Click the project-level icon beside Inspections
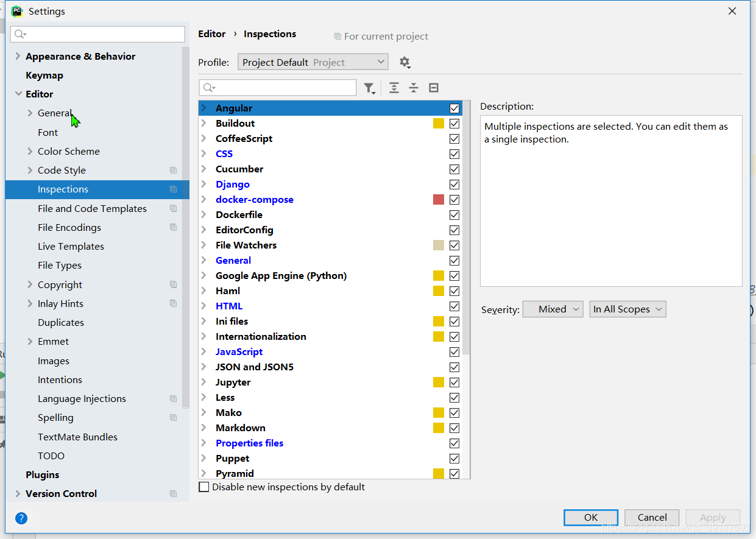This screenshot has height=539, width=756. (x=174, y=189)
